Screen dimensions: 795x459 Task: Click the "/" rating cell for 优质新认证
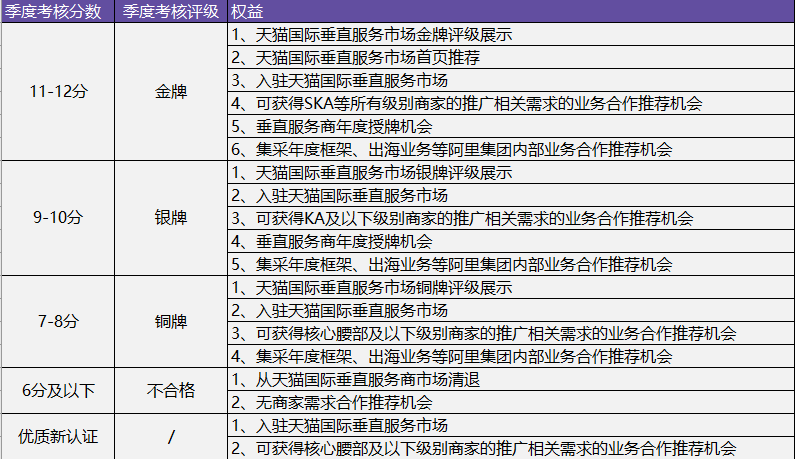(171, 437)
